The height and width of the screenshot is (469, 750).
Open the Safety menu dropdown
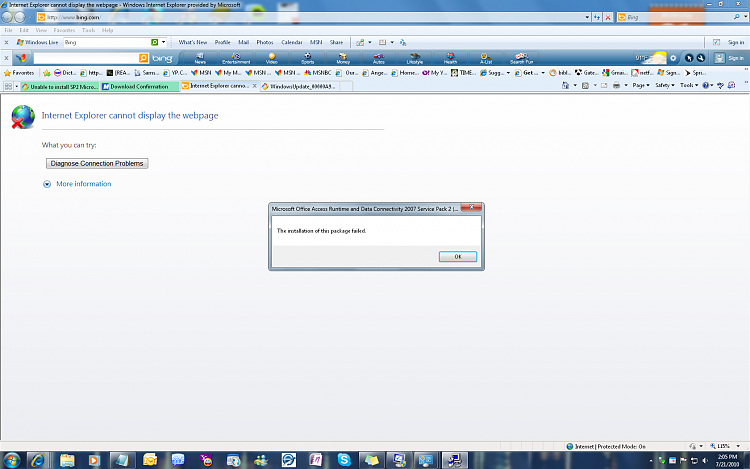664,85
